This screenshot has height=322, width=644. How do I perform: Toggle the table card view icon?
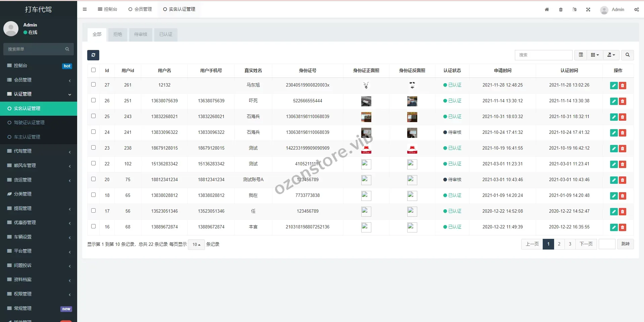click(x=581, y=55)
